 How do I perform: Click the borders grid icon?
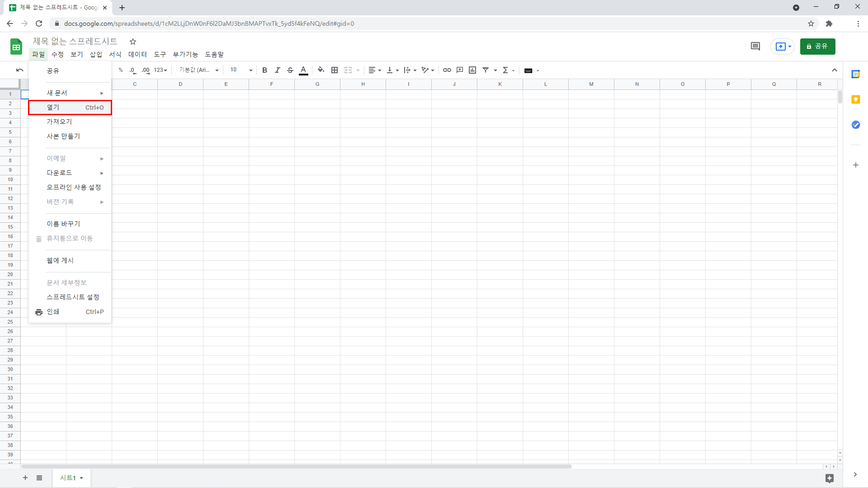pyautogui.click(x=335, y=70)
